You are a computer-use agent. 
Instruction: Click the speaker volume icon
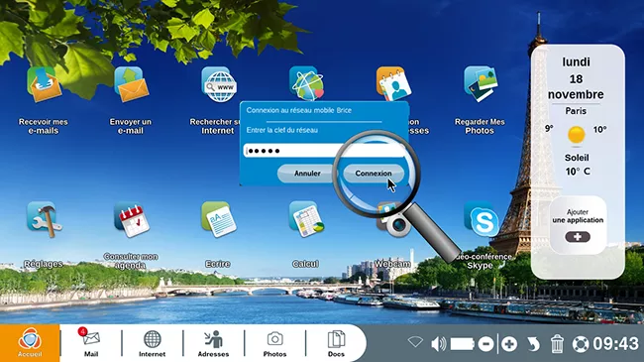pos(438,343)
